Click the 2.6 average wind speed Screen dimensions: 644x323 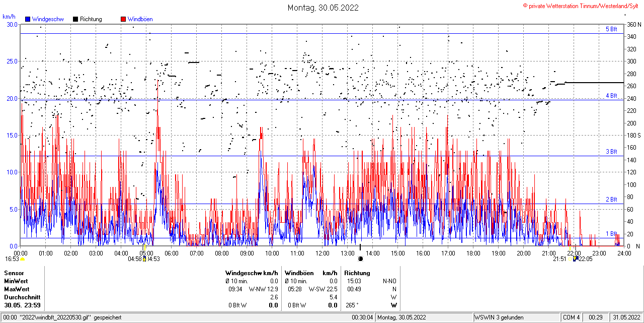(x=274, y=297)
